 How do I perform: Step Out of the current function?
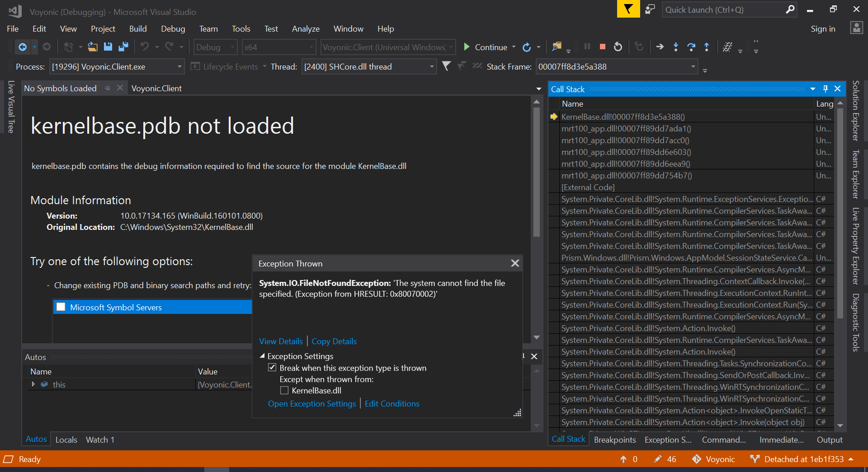tap(706, 47)
